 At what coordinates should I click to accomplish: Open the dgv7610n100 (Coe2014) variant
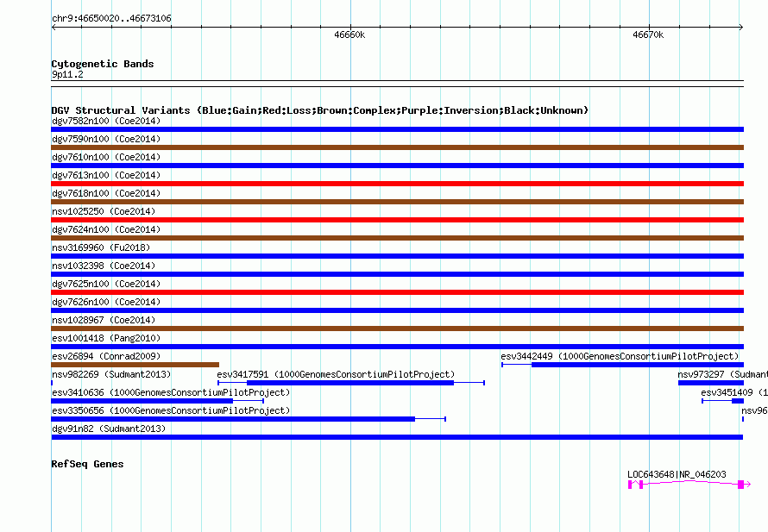106,157
